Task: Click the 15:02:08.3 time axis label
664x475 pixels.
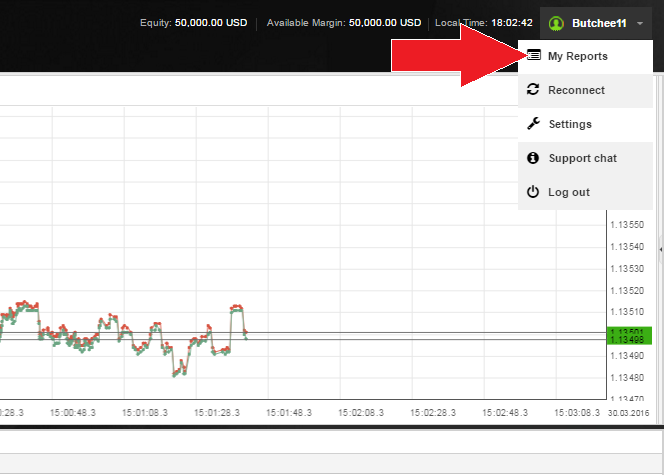Action: pos(361,413)
